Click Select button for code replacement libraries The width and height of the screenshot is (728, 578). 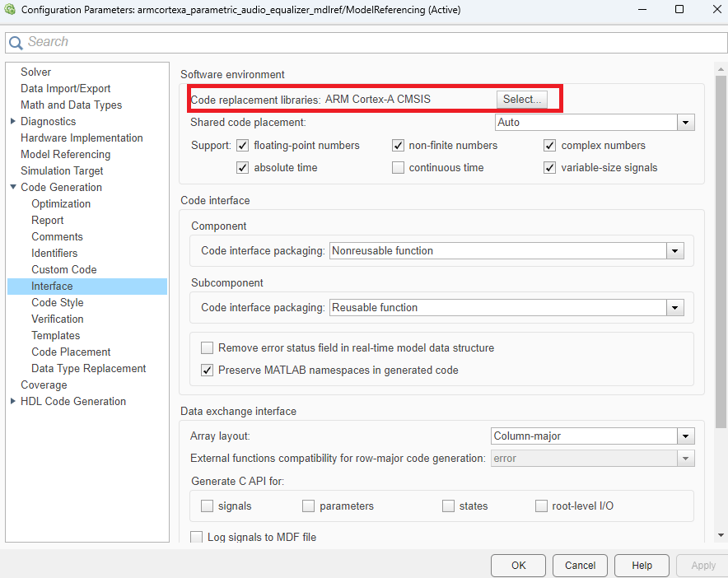[520, 99]
